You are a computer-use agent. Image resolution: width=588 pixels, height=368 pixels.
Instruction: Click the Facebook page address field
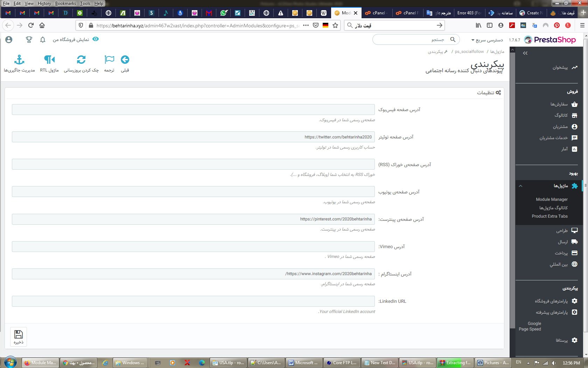pos(193,110)
